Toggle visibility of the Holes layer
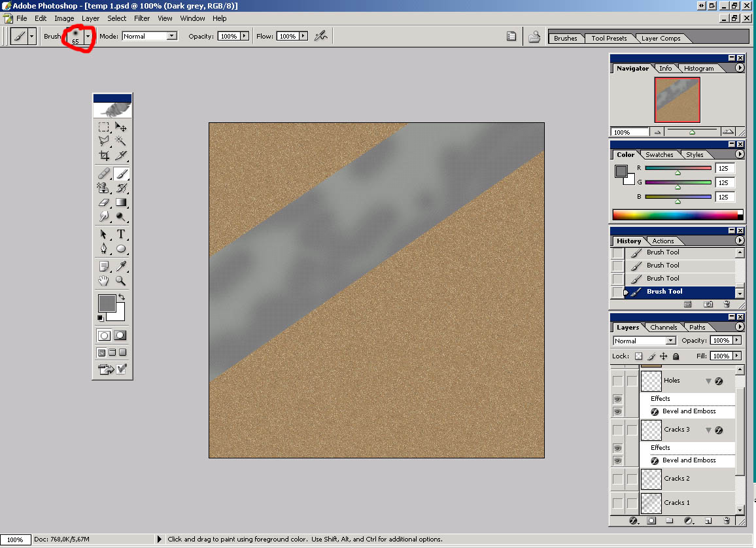This screenshot has width=756, height=548. [x=617, y=381]
